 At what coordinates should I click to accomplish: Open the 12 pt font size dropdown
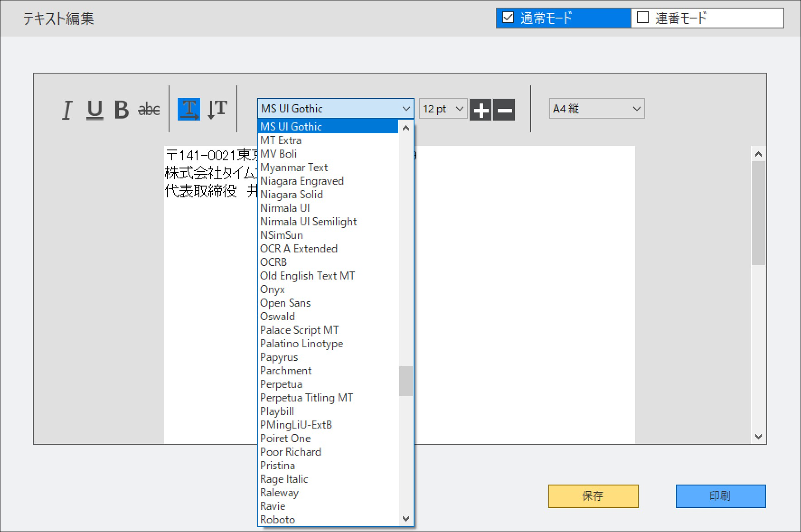click(x=443, y=109)
